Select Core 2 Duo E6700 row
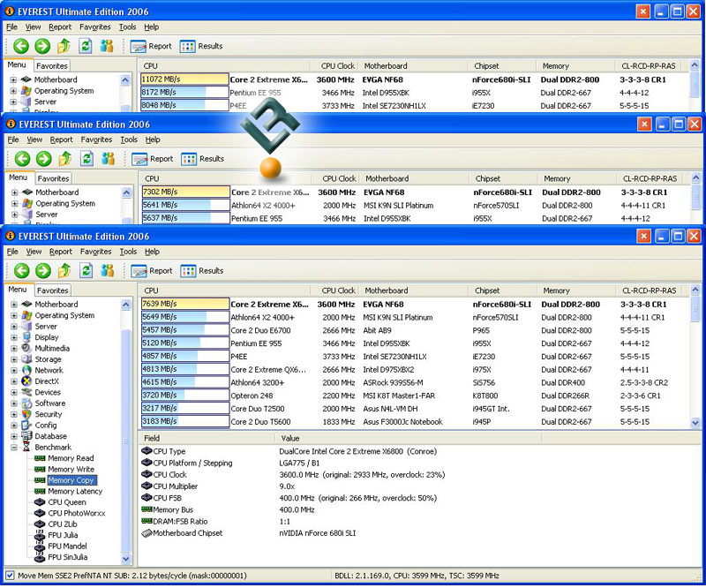Image resolution: width=706 pixels, height=588 pixels. [414, 330]
